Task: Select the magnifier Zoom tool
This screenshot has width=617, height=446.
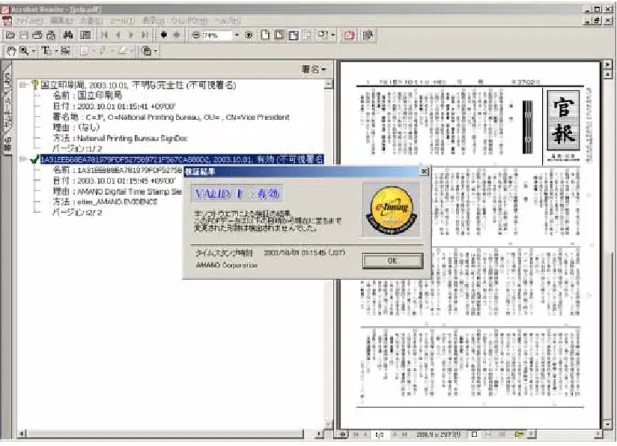Action: tap(24, 51)
